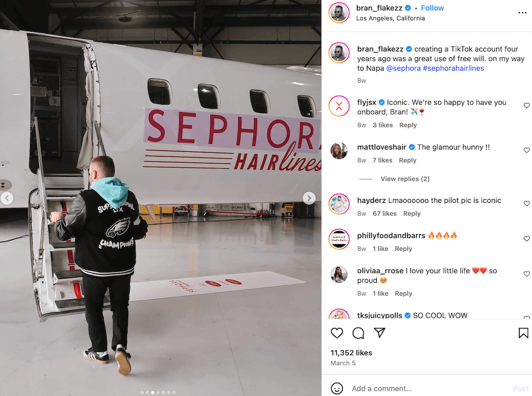Like the flyjsx comment

click(x=526, y=106)
